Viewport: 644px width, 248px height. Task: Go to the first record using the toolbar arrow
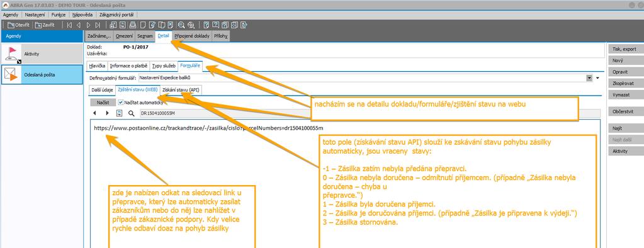69,25
